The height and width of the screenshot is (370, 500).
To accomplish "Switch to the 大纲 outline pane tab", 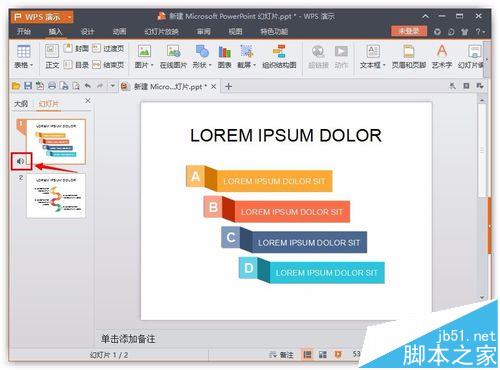I will 21,104.
